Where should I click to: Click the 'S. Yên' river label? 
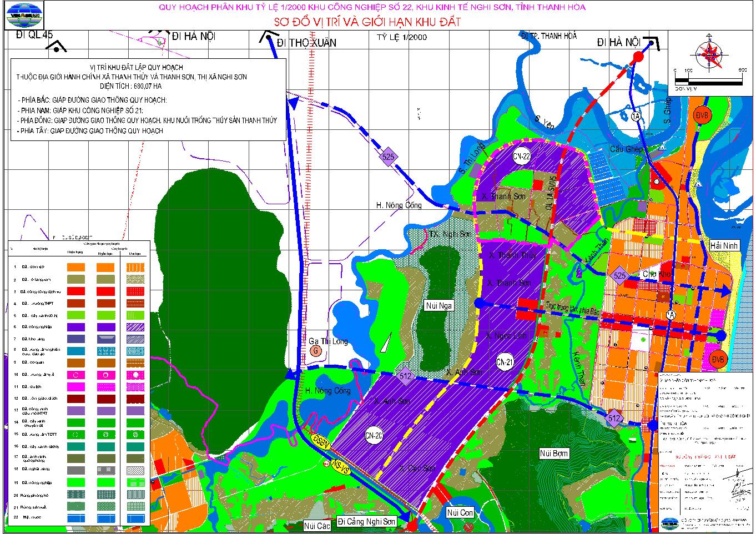545,122
